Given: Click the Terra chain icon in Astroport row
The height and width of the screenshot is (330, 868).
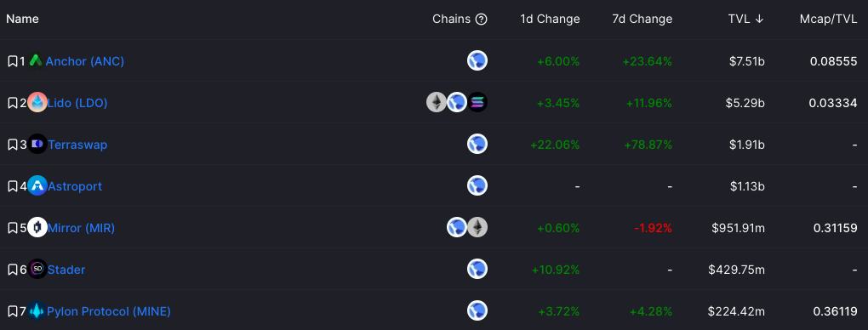Looking at the screenshot, I should (x=477, y=186).
